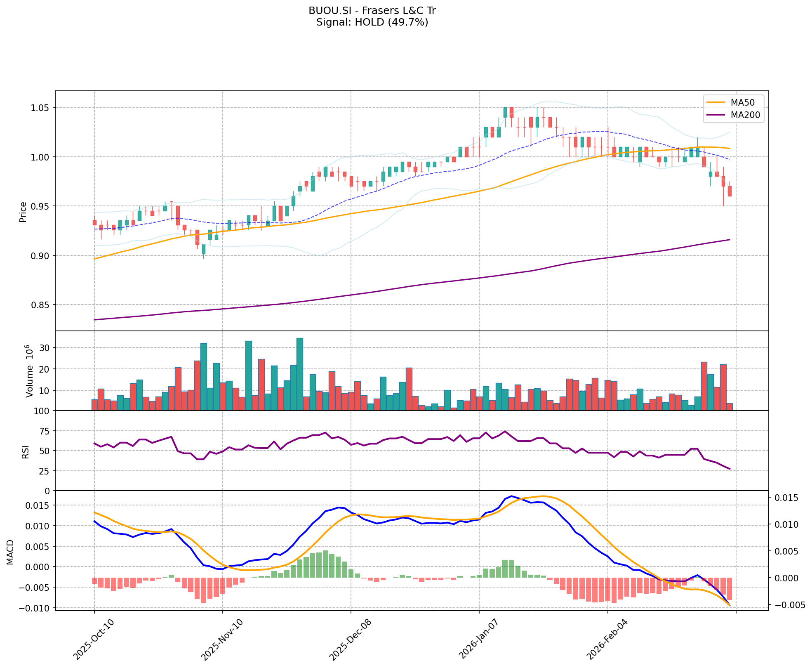812x668 pixels.
Task: Click the 0.85 price tick label
Action: pyautogui.click(x=40, y=305)
